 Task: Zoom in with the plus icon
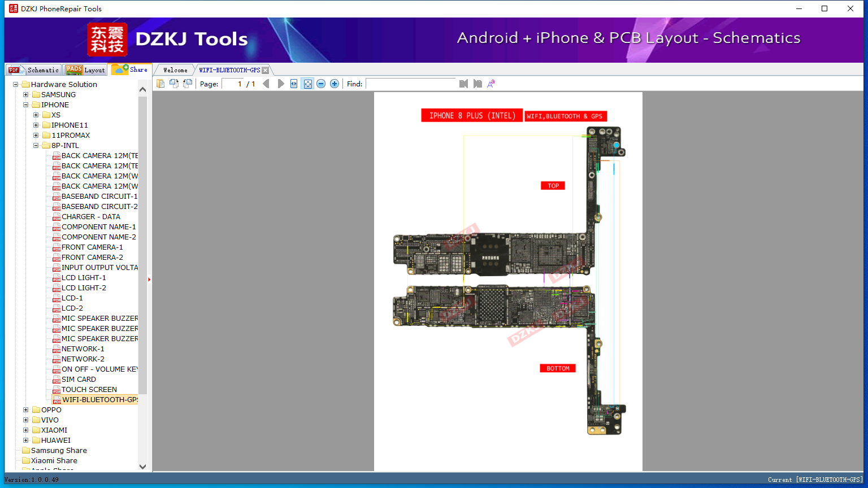pos(335,84)
